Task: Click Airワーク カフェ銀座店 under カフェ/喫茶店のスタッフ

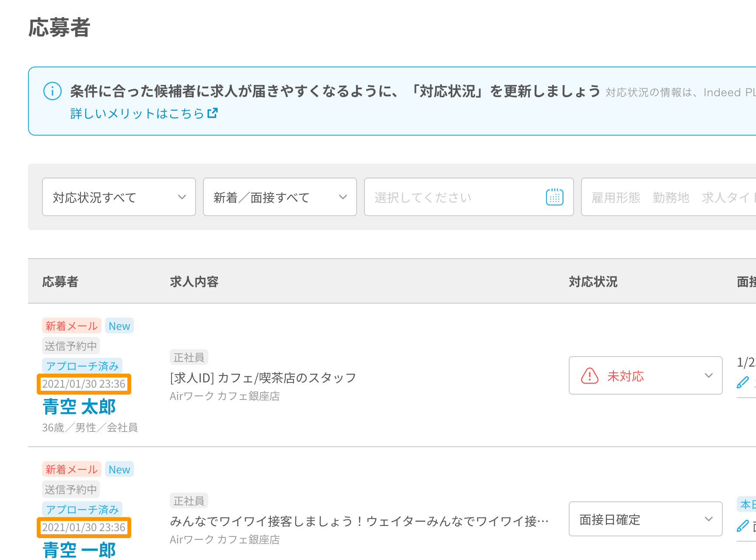Action: (225, 396)
